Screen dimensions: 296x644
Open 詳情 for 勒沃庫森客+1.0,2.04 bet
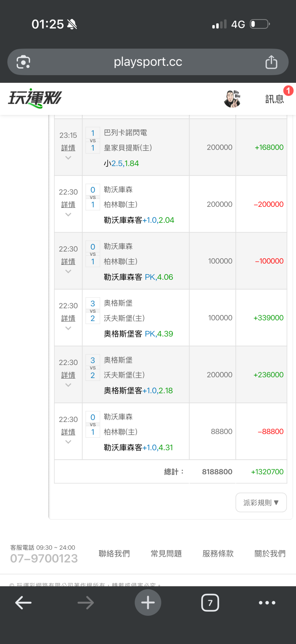click(x=68, y=205)
